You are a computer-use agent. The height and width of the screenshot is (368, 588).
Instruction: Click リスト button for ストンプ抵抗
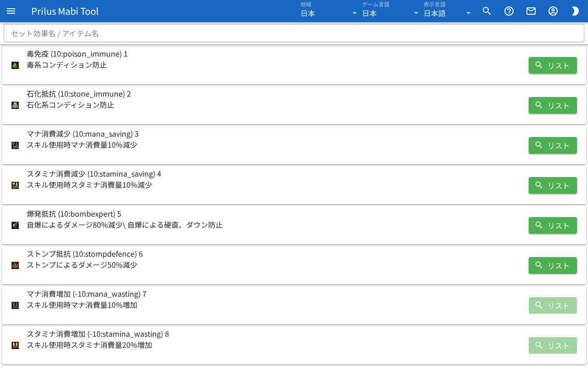point(553,265)
